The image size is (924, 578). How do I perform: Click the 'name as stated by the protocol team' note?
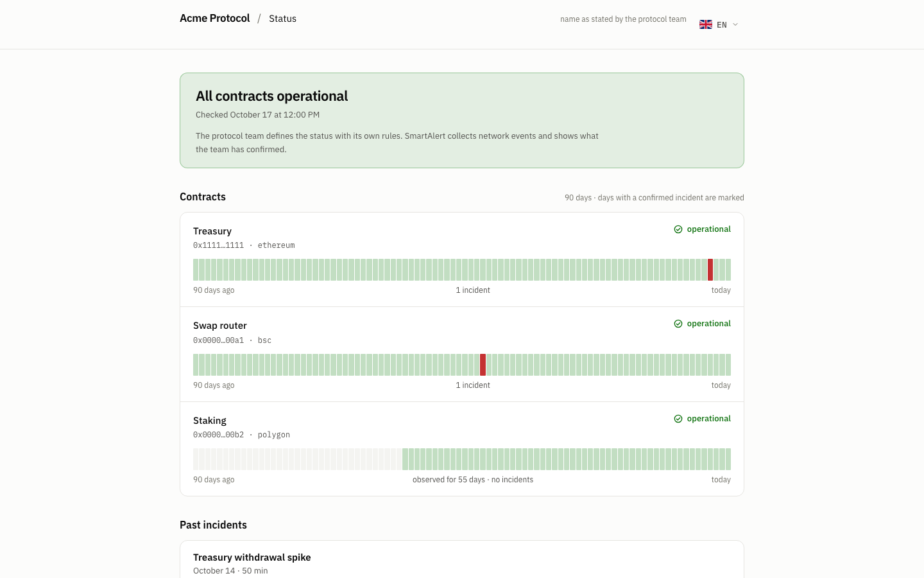click(x=623, y=19)
